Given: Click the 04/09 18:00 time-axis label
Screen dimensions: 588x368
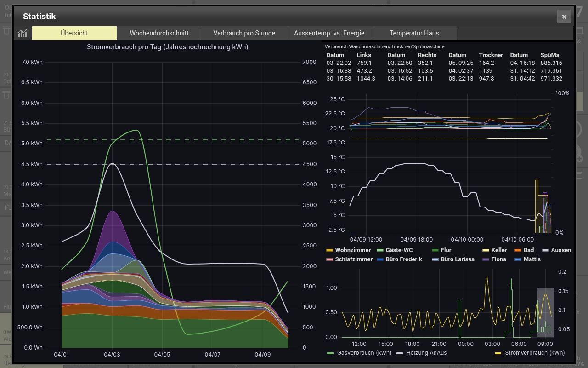Looking at the screenshot, I should (417, 240).
